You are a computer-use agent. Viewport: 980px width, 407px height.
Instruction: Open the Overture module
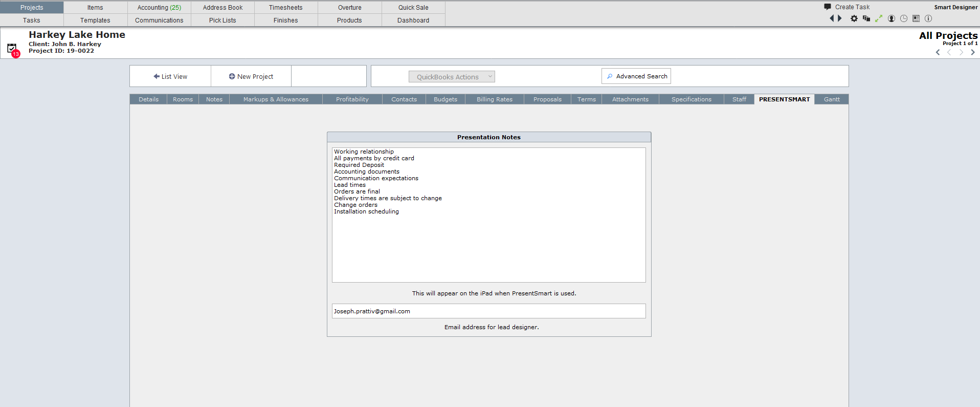[350, 8]
